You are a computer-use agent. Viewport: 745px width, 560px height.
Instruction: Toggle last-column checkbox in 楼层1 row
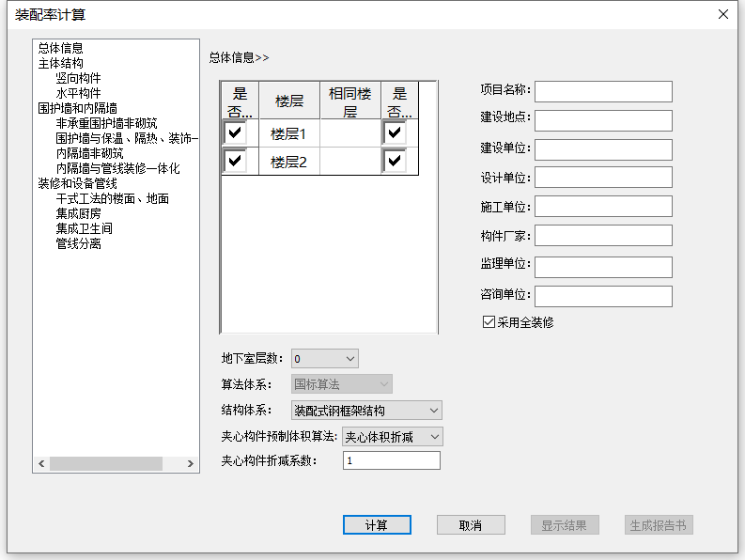[x=395, y=133]
